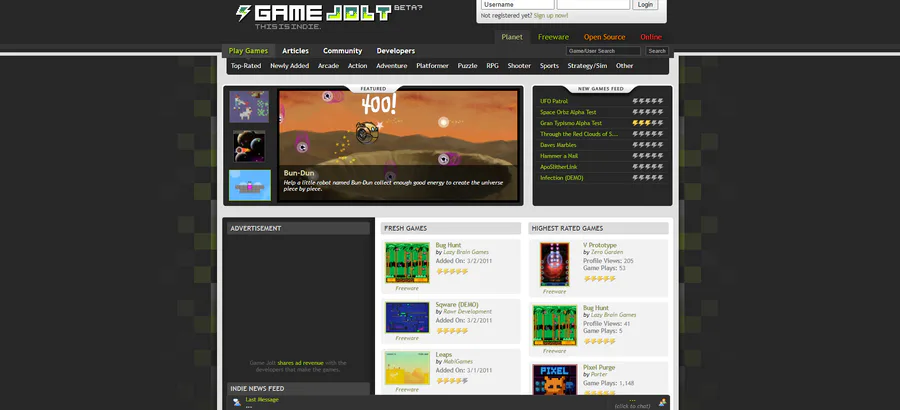Open the Bun-Dun featured game banner
Viewport: 900px width, 410px height.
point(399,146)
